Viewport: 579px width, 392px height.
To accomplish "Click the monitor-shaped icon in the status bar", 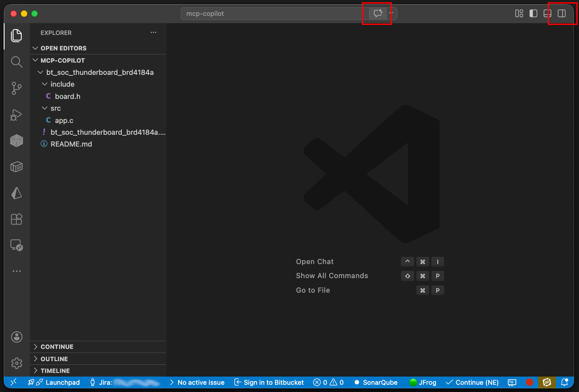I will tap(512, 382).
